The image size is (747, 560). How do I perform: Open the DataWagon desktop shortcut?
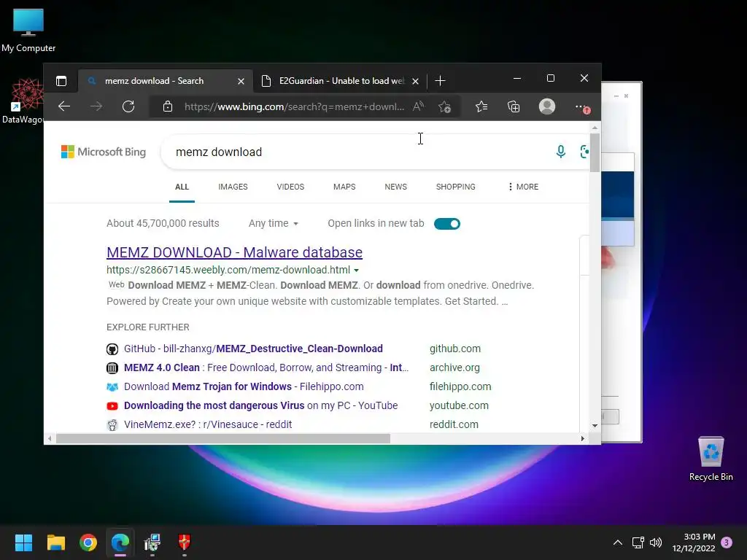click(23, 101)
